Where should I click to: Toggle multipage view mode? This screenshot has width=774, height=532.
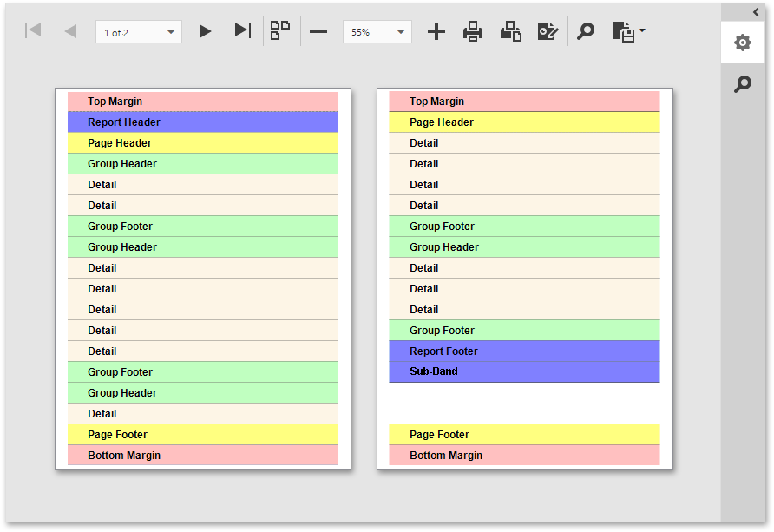[279, 31]
